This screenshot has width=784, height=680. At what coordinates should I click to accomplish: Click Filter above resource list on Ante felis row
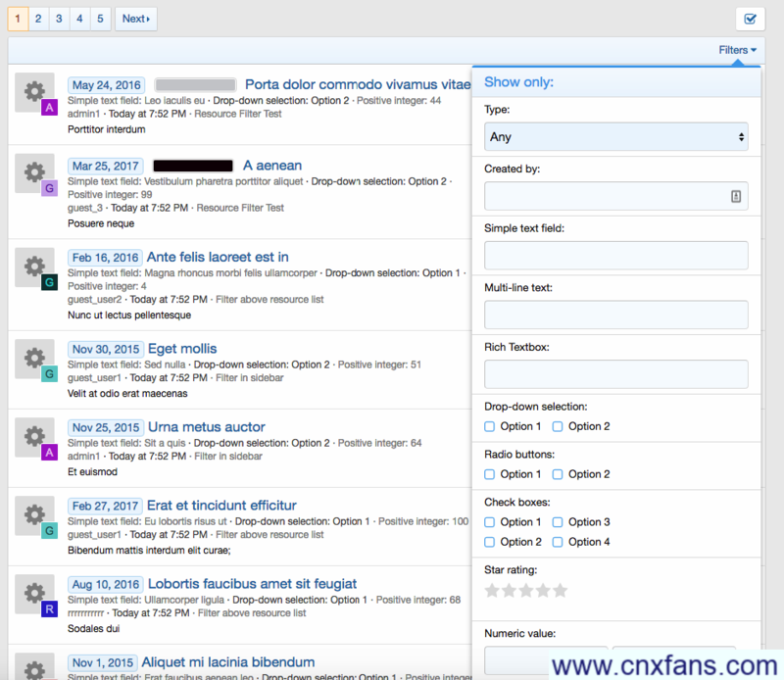click(269, 299)
